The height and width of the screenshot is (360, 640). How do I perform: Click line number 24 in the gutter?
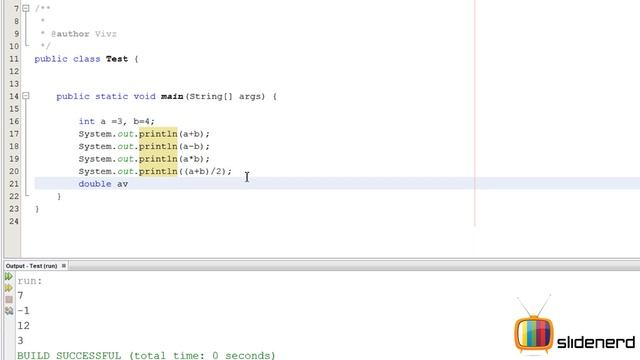click(14, 221)
